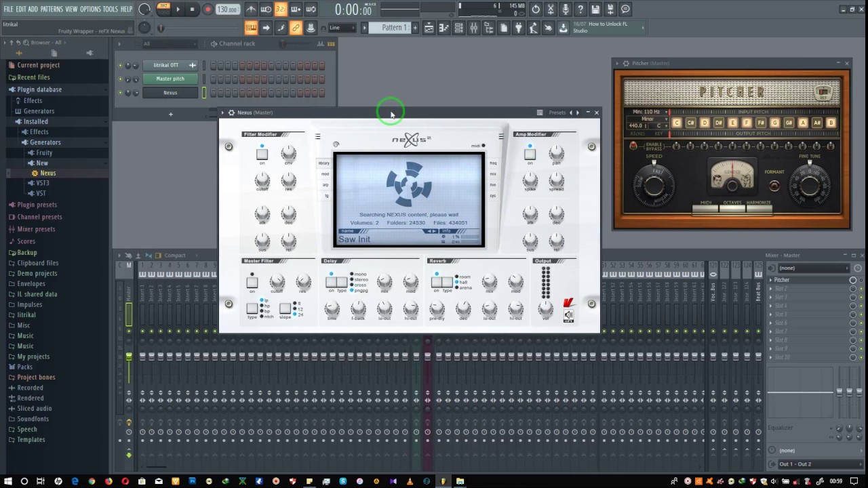Screen dimensions: 868x488
Task: Open the Pitcher key dropdown showing C
Action: coord(658,126)
